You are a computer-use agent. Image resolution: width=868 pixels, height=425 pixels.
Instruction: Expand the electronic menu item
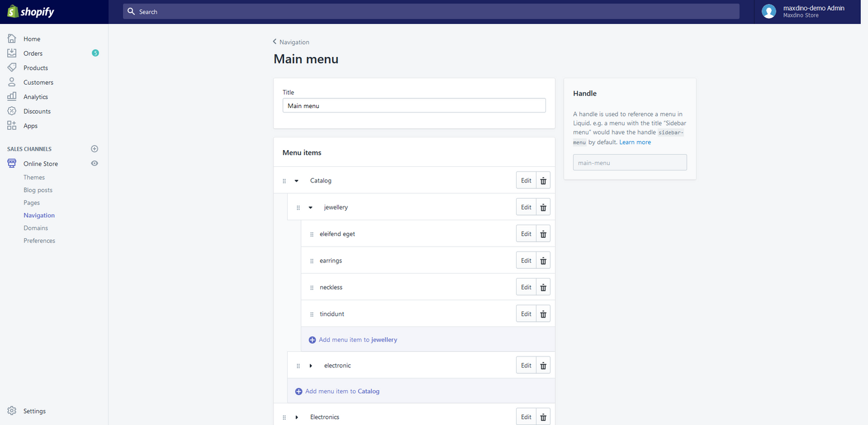pyautogui.click(x=311, y=365)
